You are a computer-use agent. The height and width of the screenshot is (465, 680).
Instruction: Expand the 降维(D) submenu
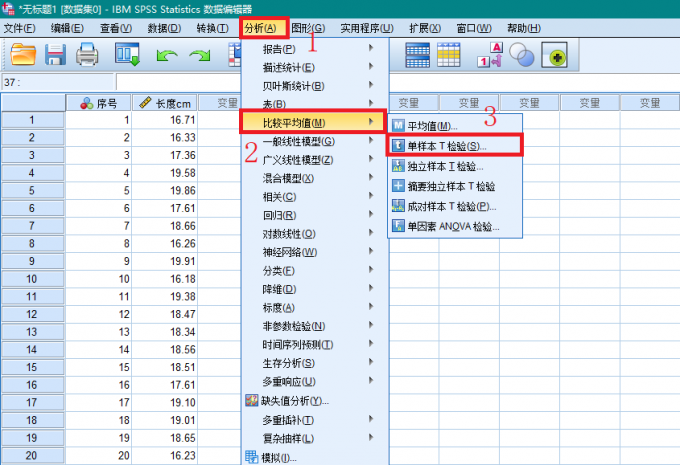(314, 289)
